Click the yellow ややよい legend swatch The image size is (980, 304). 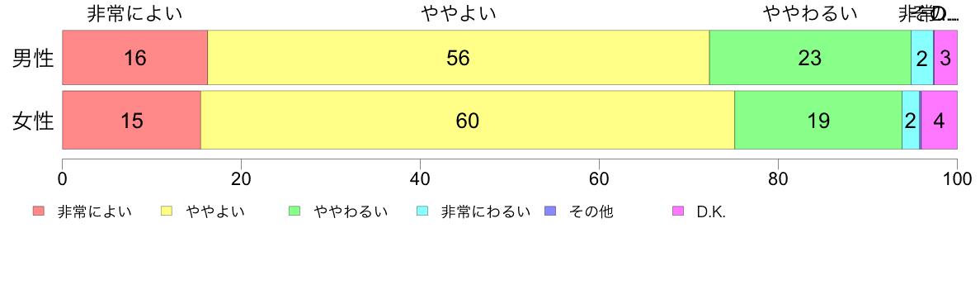167,211
